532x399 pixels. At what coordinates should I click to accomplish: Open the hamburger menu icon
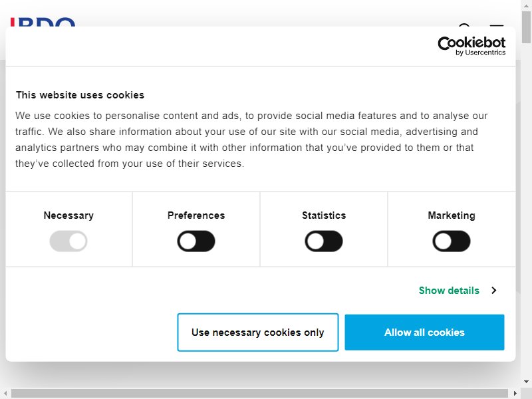(496, 25)
